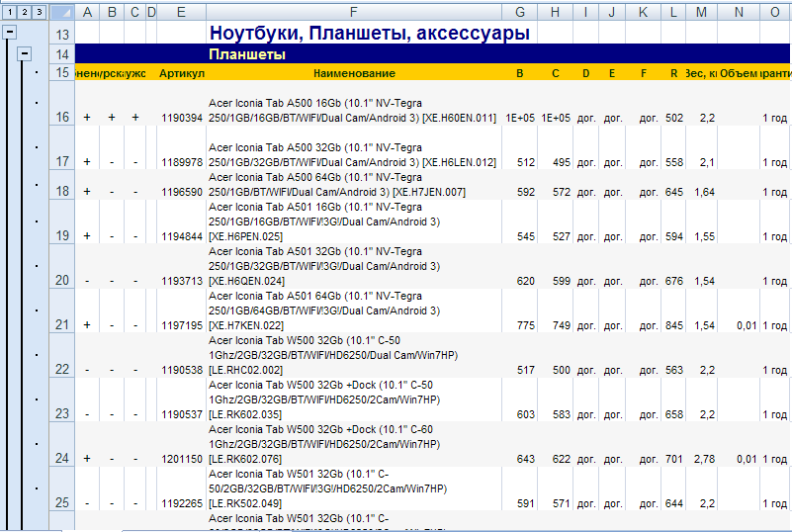Click the 'Наименование' column label

coord(354,73)
